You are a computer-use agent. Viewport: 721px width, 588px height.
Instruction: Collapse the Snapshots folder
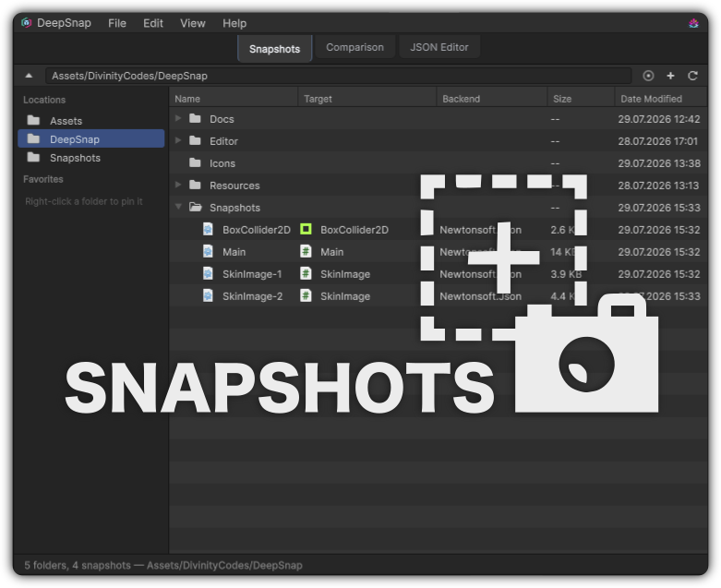178,207
